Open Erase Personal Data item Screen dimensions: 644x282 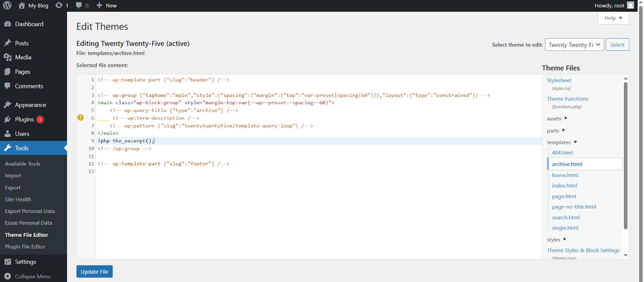tap(29, 223)
